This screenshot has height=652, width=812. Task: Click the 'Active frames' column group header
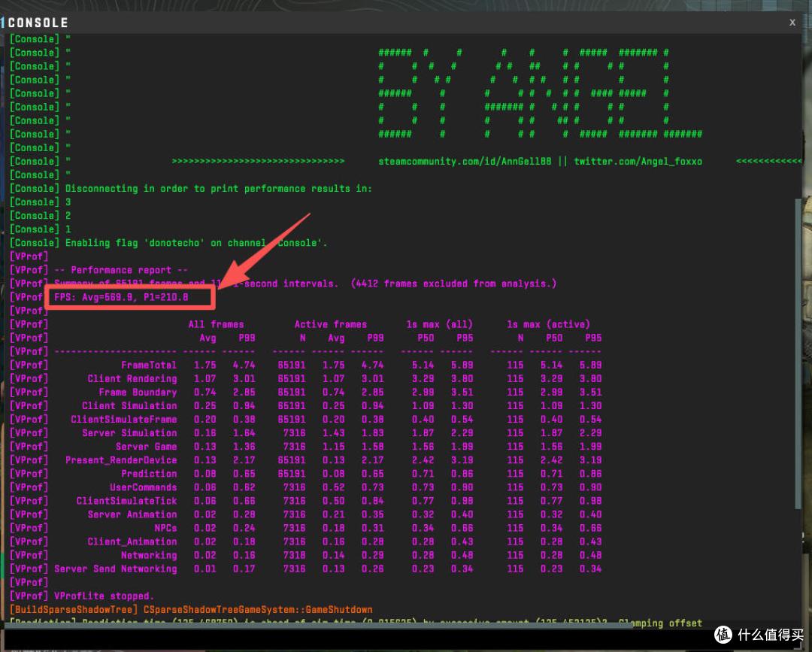pyautogui.click(x=330, y=324)
